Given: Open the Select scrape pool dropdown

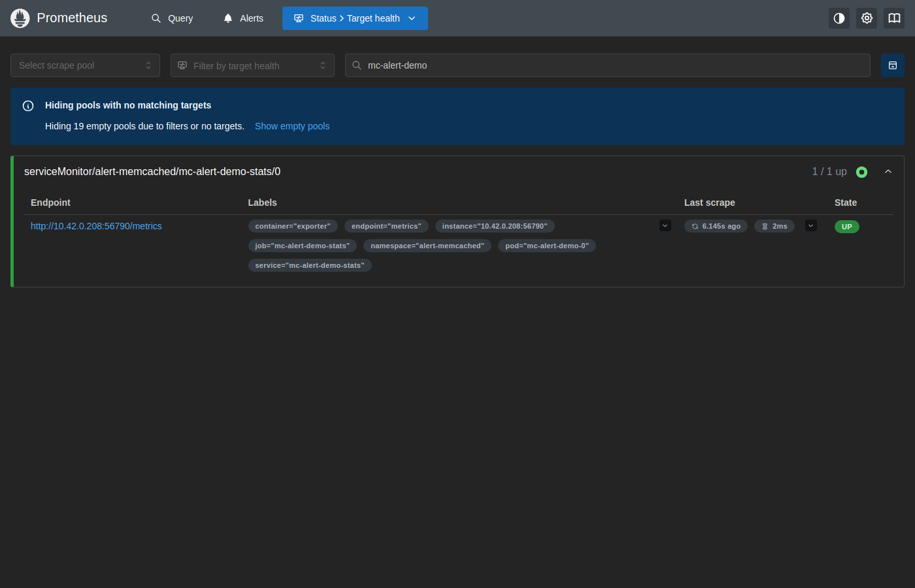Looking at the screenshot, I should tap(85, 65).
